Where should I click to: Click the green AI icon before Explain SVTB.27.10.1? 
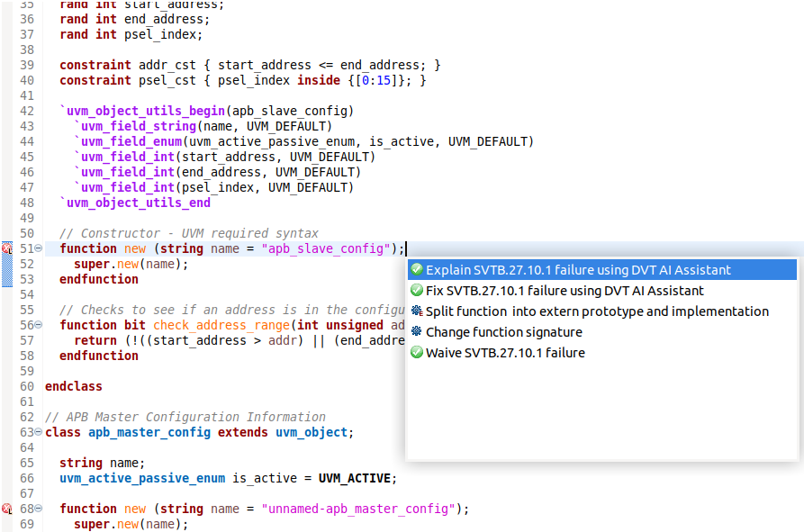[417, 268]
